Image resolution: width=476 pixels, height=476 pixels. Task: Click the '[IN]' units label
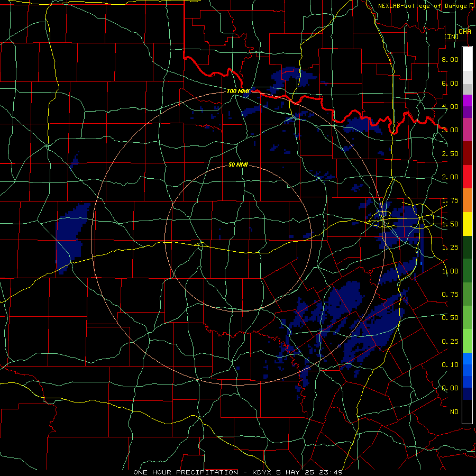point(452,36)
